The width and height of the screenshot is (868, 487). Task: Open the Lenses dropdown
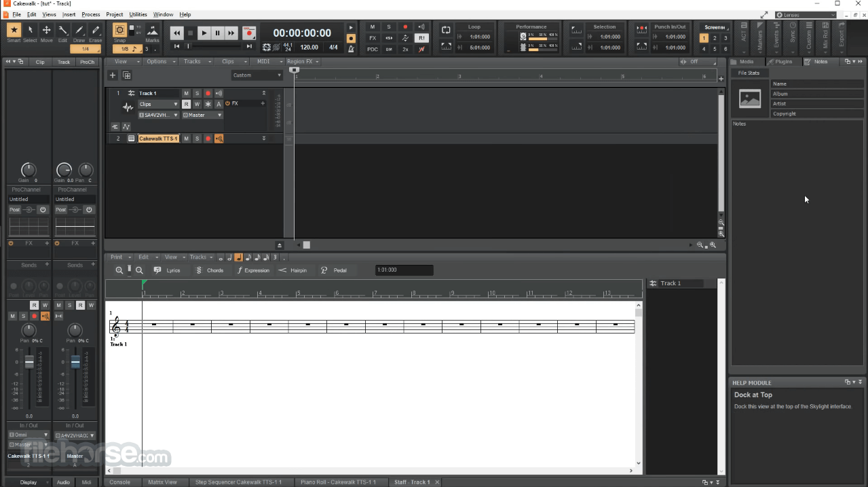pyautogui.click(x=806, y=15)
